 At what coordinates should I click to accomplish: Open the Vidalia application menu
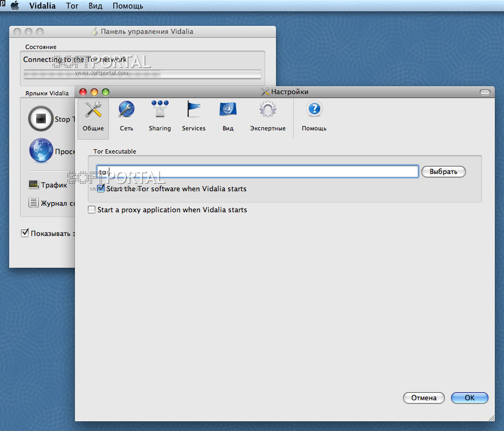pyautogui.click(x=43, y=6)
